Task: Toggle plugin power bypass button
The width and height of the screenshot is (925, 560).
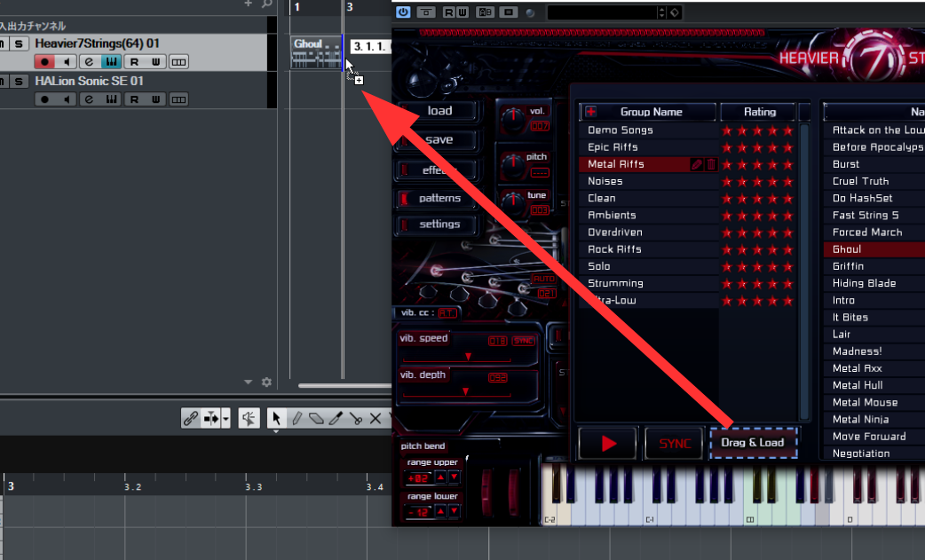Action: [x=403, y=12]
